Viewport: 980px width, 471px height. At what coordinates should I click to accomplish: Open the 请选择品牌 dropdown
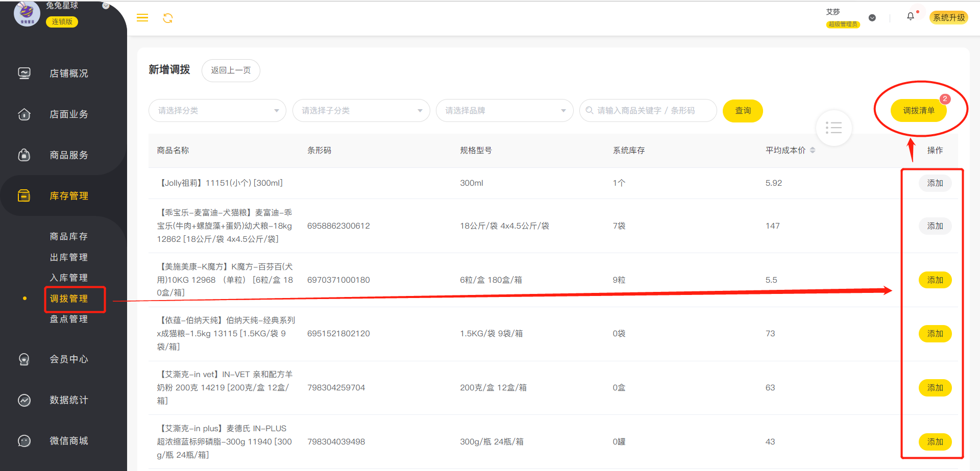point(505,111)
